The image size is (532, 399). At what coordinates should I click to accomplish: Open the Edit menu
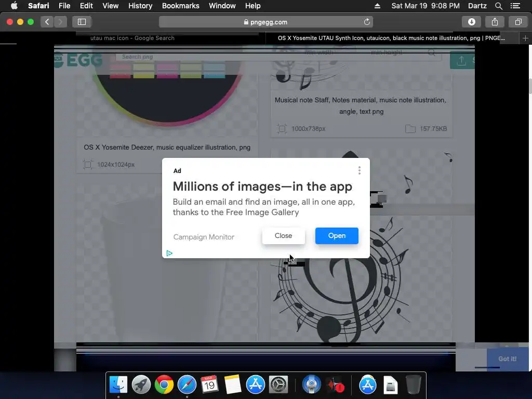point(86,6)
